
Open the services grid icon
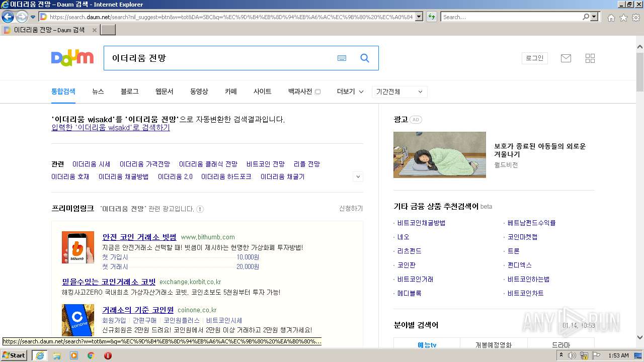coord(590,58)
